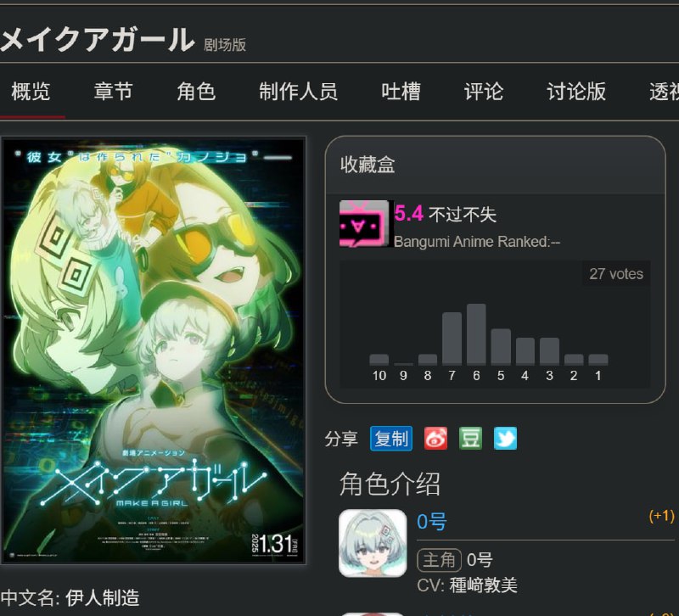The image size is (679, 616).
Task: Click voice actor 種﨑敦美 link
Action: point(483,585)
